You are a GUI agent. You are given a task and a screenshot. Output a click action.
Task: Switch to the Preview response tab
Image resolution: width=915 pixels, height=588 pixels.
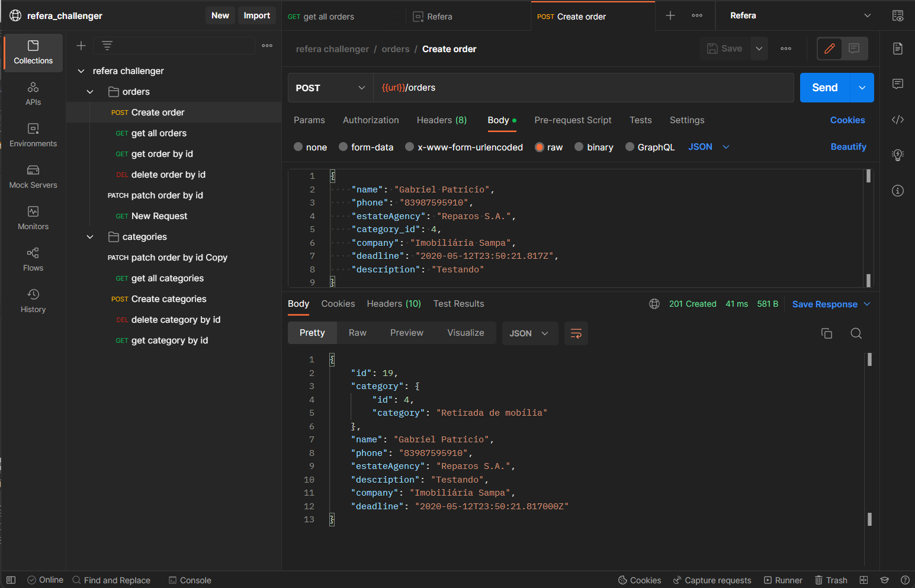coord(406,332)
